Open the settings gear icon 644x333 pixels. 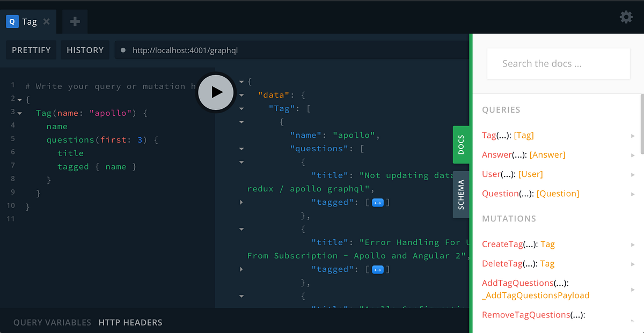pyautogui.click(x=626, y=17)
